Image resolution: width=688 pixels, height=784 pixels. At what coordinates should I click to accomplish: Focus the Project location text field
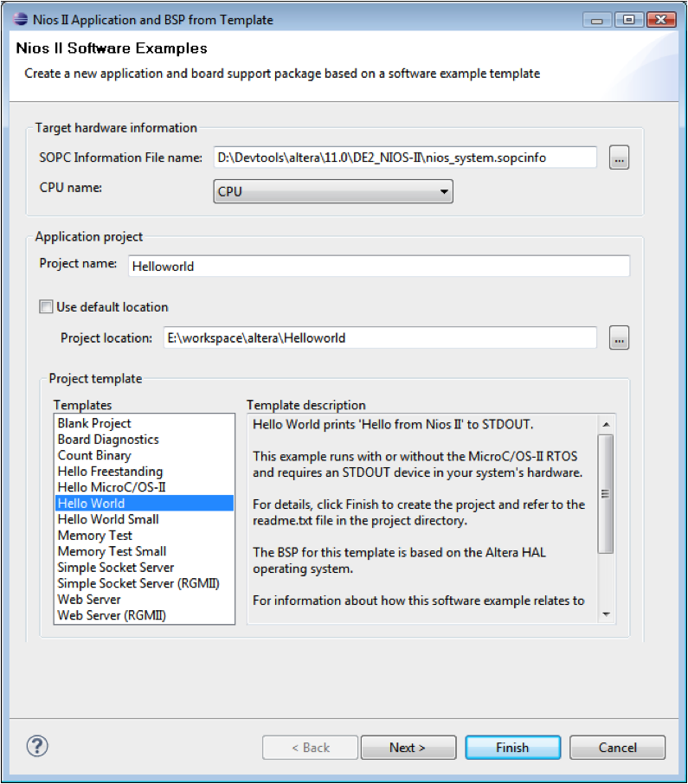pyautogui.click(x=379, y=338)
